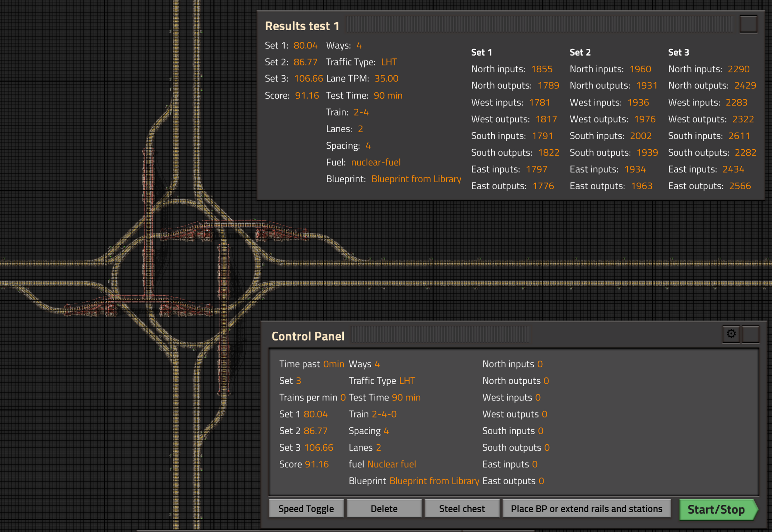Open Control Panel settings gear
Image resolution: width=772 pixels, height=532 pixels.
(731, 334)
